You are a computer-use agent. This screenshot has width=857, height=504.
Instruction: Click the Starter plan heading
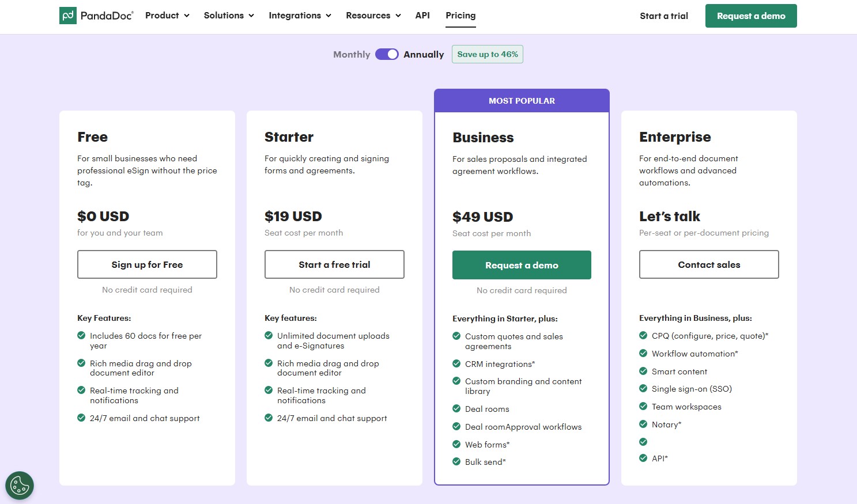click(289, 137)
